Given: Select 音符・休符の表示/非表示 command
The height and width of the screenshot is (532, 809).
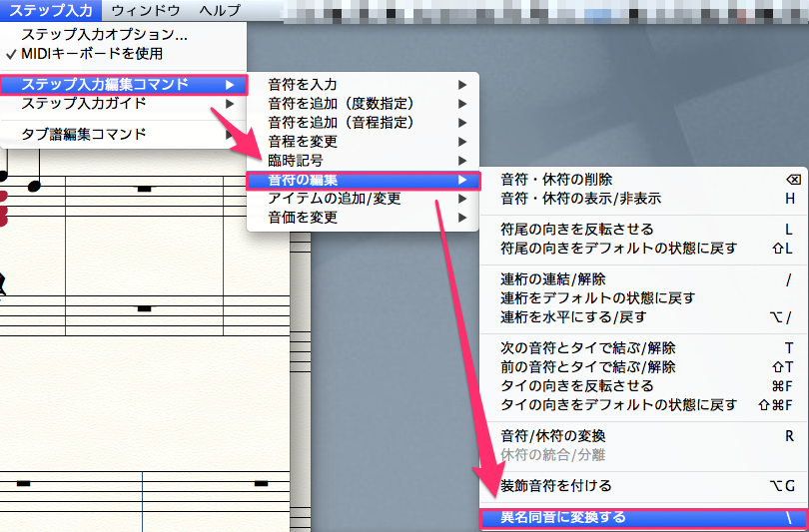Looking at the screenshot, I should point(644,199).
